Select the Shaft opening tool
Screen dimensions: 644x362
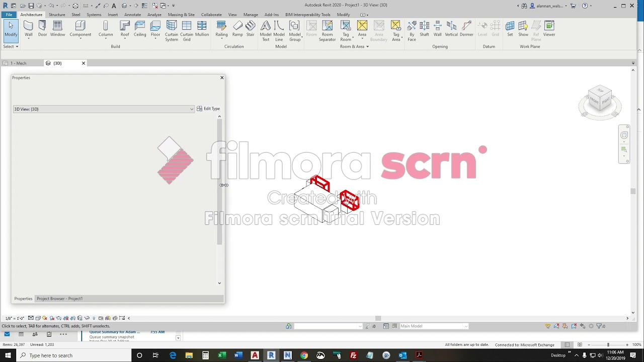(425, 29)
